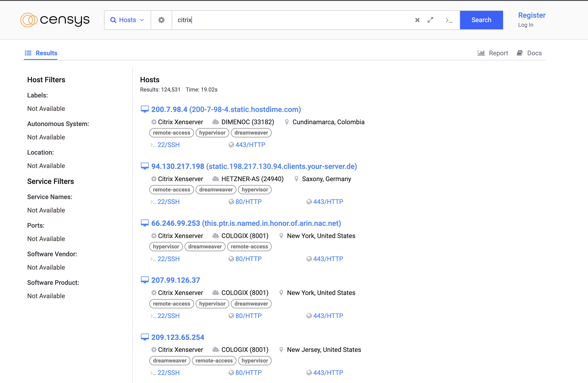588x383 pixels.
Task: Click cloud icon beside HETZNER-AS (24940)
Action: coord(216,179)
